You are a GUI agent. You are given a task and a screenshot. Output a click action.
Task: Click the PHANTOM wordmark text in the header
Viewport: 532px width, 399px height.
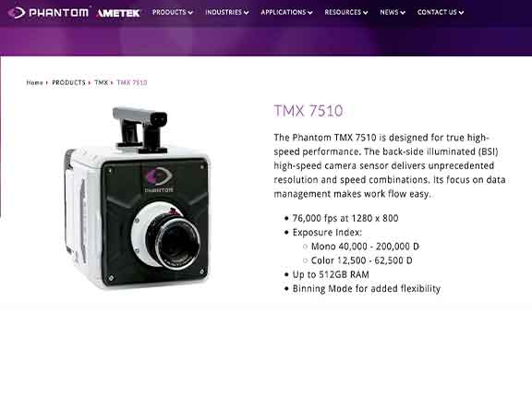point(59,13)
